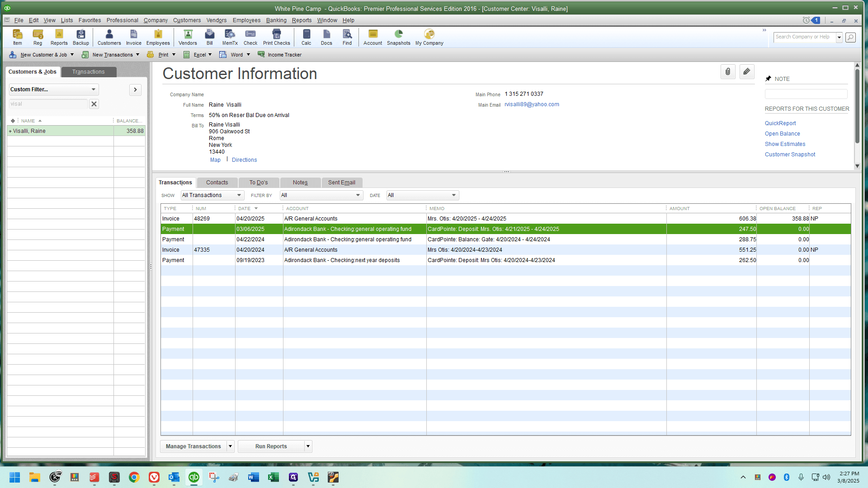Open the search options dropdown arrow
This screenshot has height=488, width=868.
coord(839,38)
